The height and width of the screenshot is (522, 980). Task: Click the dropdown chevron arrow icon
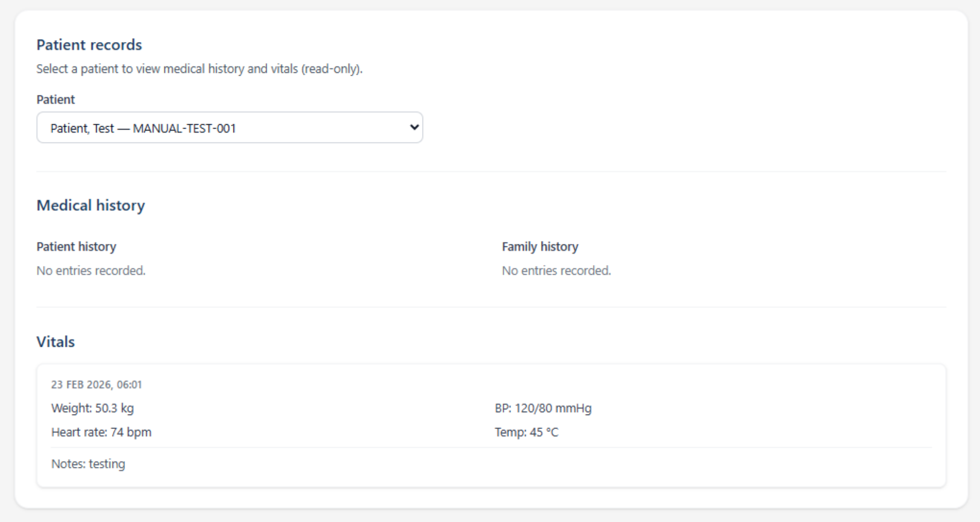pyautogui.click(x=414, y=127)
